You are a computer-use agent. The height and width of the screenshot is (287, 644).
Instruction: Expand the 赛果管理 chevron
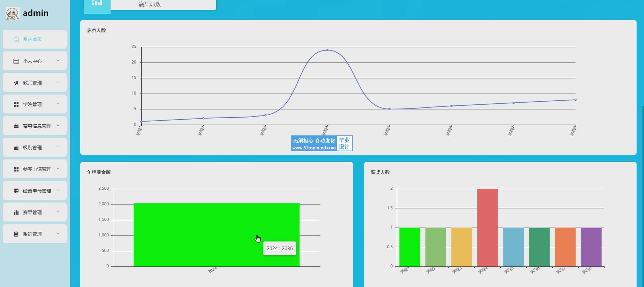(x=58, y=212)
